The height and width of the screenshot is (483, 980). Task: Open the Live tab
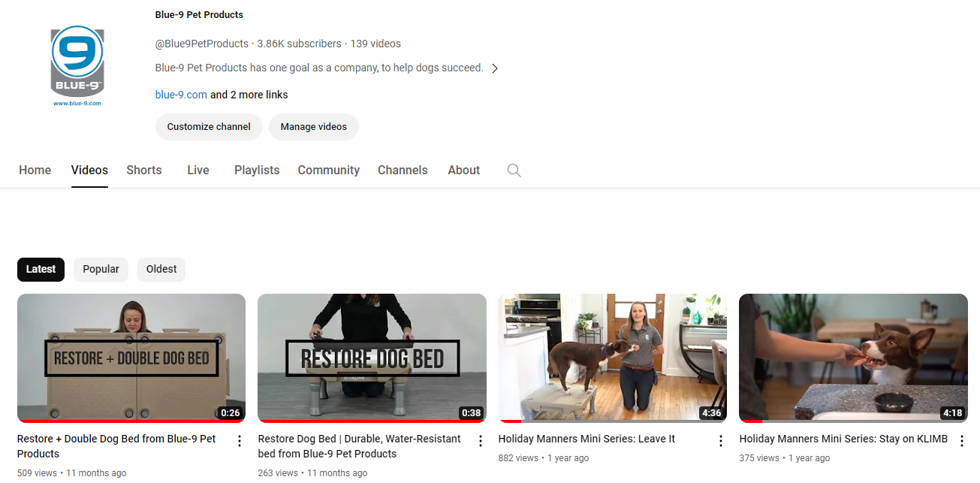click(x=198, y=170)
